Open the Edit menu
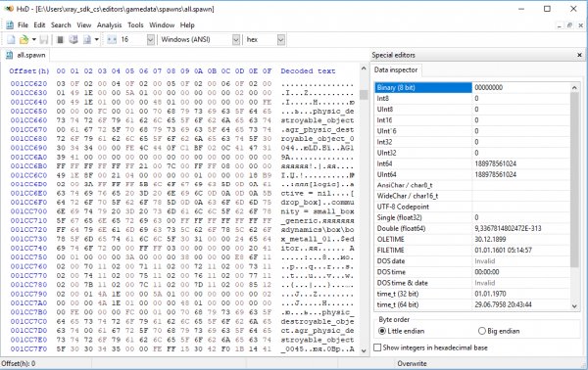588x370 pixels. 39,25
